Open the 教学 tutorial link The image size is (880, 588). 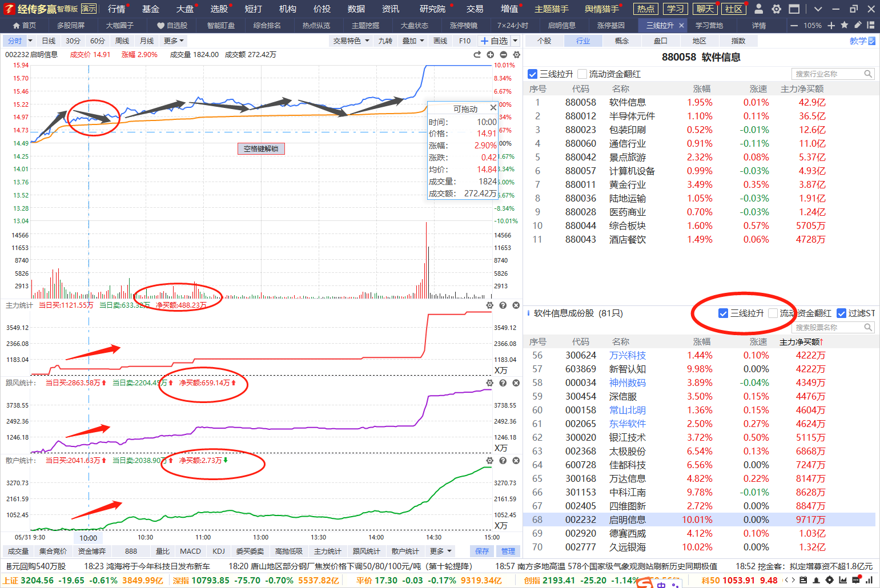tap(862, 41)
